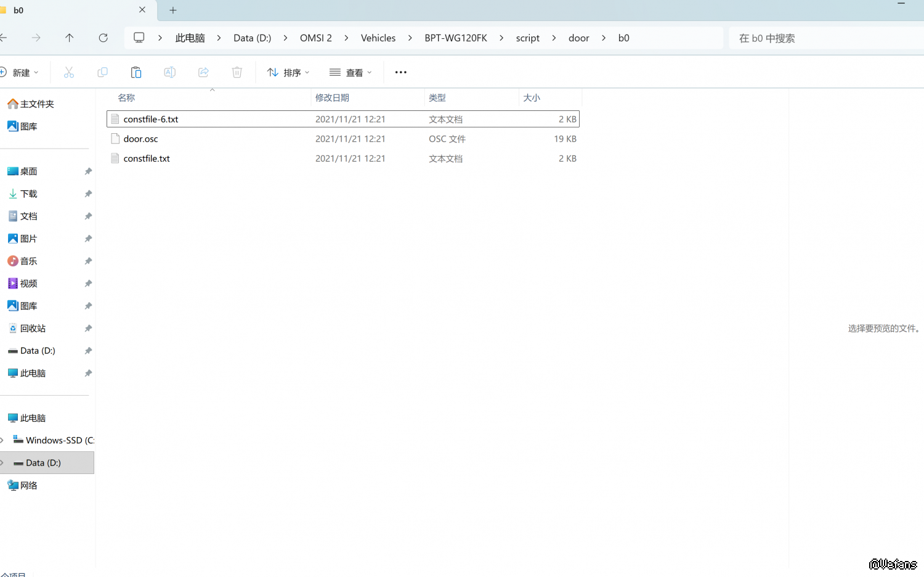Refresh the current folder view

[x=103, y=38]
